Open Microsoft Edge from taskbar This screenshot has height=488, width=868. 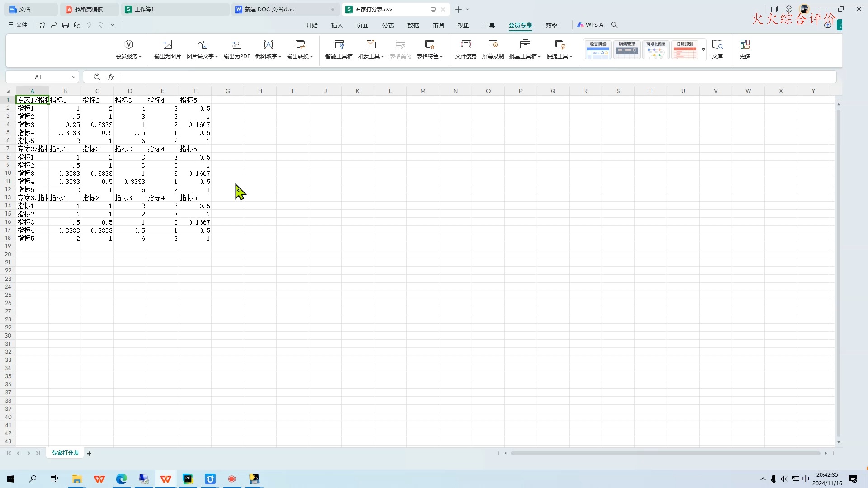coord(121,479)
